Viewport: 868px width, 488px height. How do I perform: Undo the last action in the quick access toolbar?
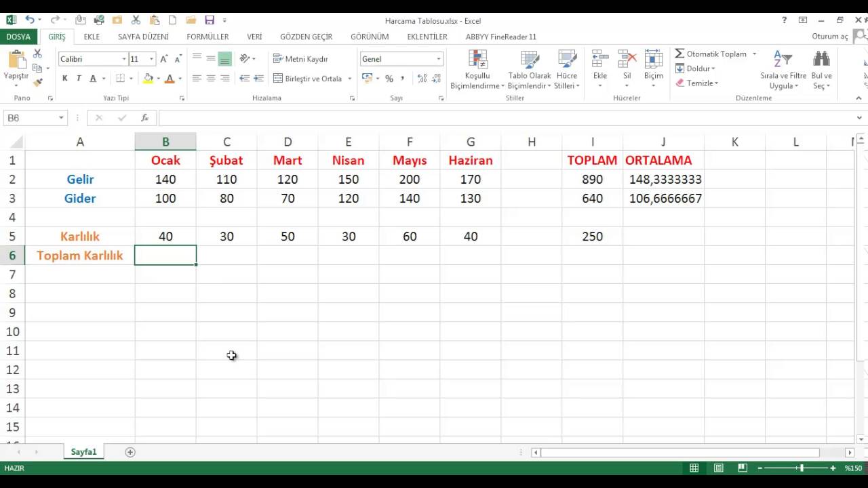point(29,20)
